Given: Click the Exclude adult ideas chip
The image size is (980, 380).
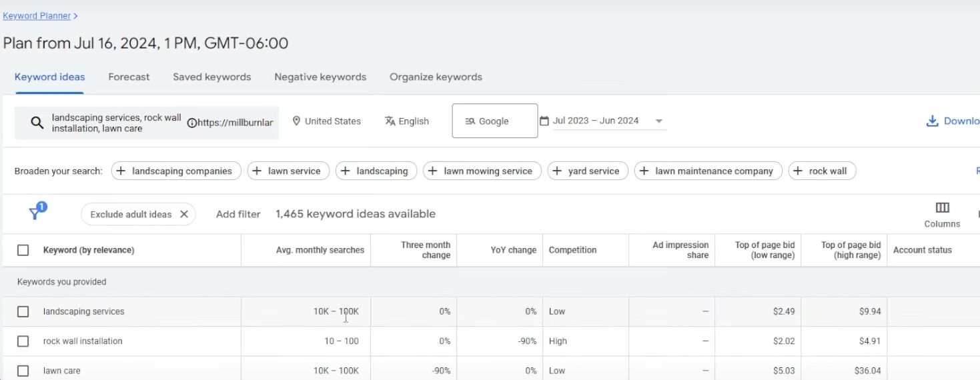Looking at the screenshot, I should 138,214.
